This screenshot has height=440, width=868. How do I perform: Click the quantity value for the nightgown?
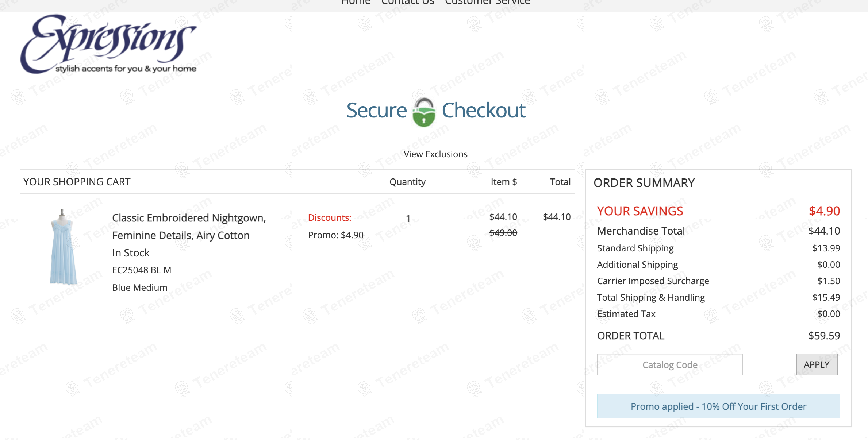point(408,219)
